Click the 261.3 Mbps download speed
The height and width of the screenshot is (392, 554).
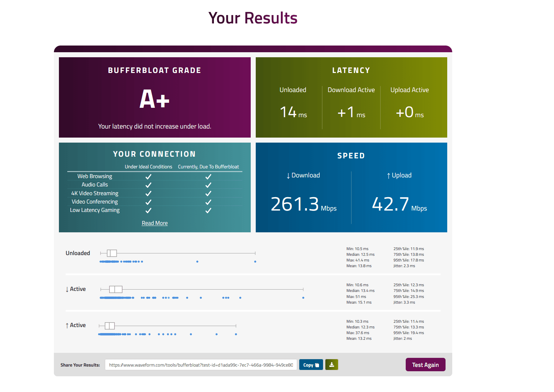pyautogui.click(x=304, y=204)
